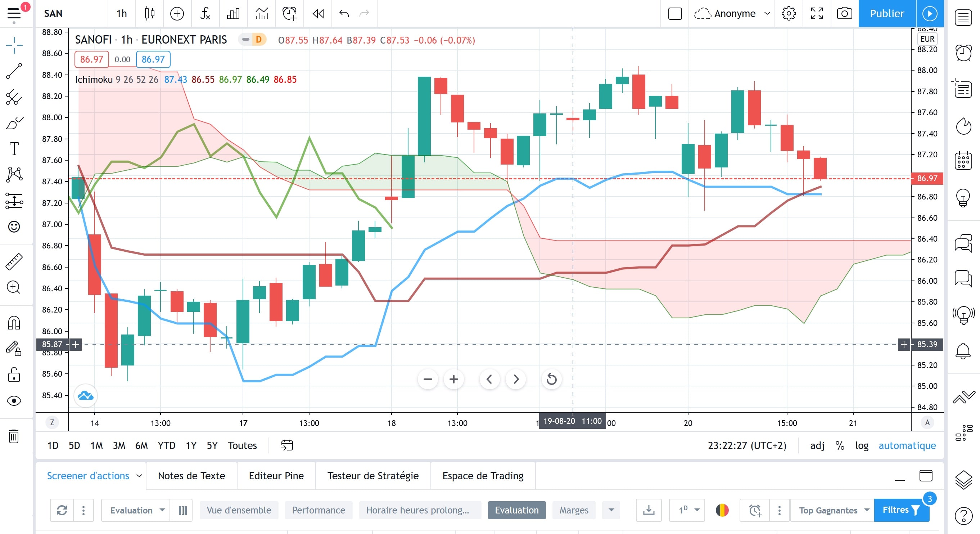Image resolution: width=980 pixels, height=534 pixels.
Task: Select the ruler measure tool
Action: click(x=14, y=262)
